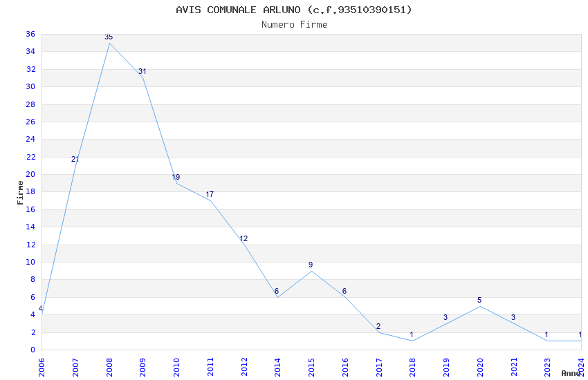588x380 pixels.
Task: Click the y-axis tick label 28
Action: click(x=30, y=104)
